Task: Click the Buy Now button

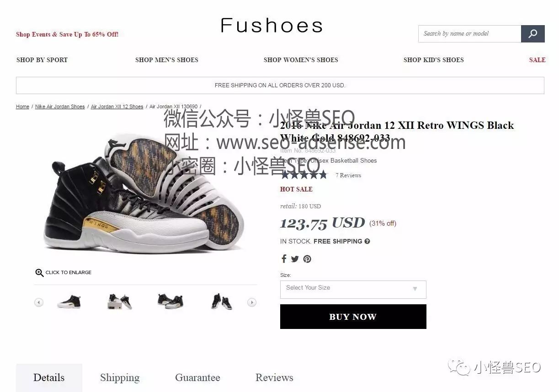Action: [353, 317]
